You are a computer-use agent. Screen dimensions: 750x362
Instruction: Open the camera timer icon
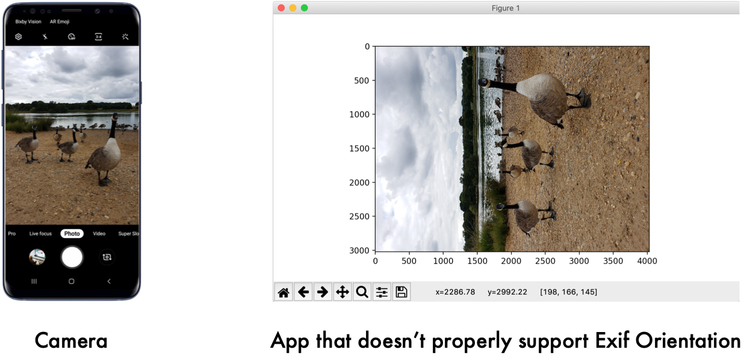click(x=72, y=36)
